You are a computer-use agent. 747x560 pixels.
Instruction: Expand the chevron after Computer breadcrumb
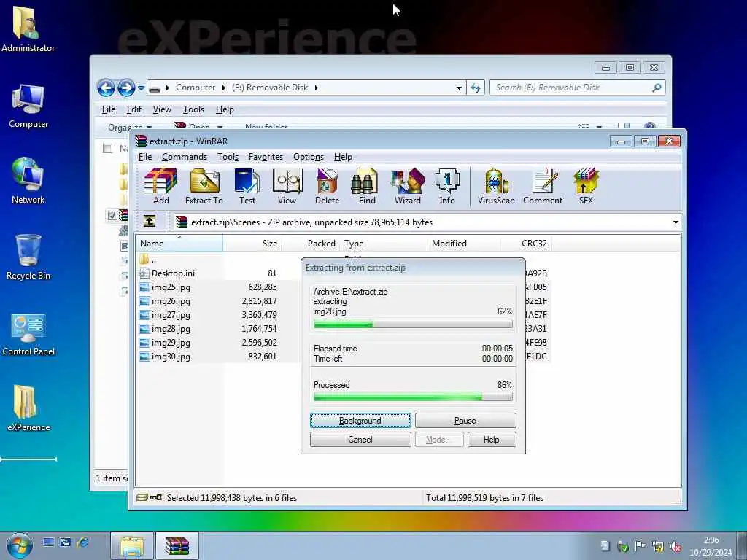[x=223, y=87]
